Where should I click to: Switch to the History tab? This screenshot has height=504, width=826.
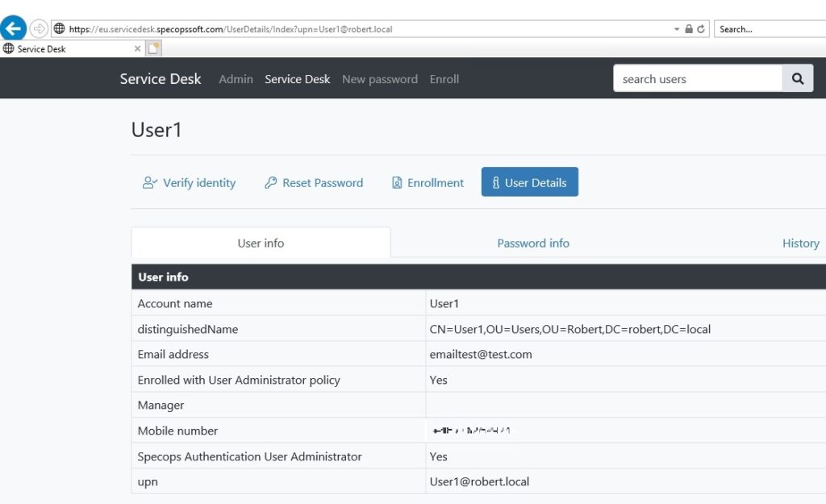coord(800,243)
